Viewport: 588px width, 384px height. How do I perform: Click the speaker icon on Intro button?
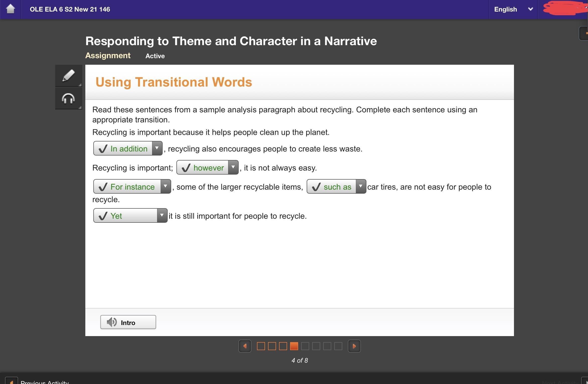pos(112,322)
